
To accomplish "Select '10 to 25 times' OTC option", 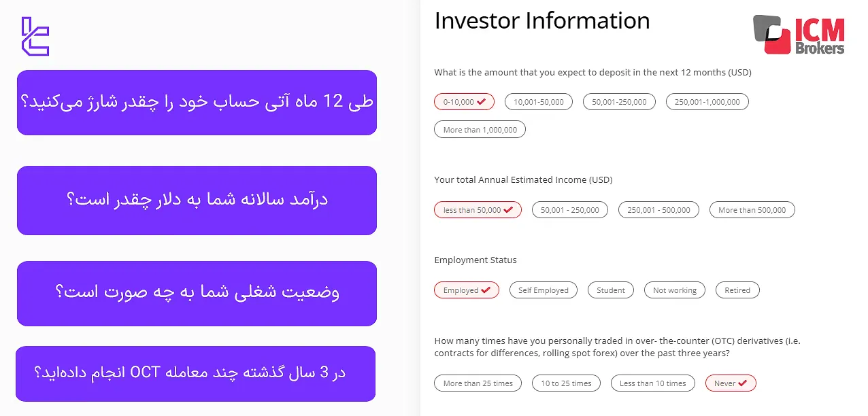I will 566,383.
